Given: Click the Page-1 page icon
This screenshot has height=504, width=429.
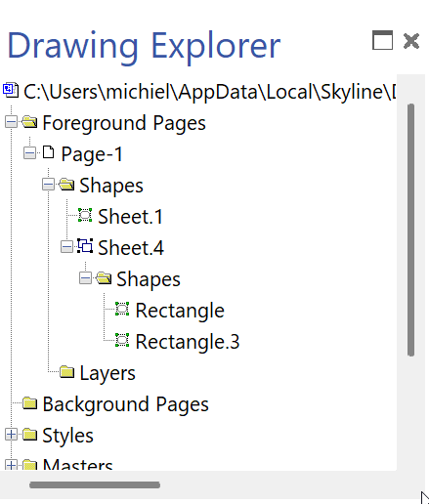Looking at the screenshot, I should 49,152.
